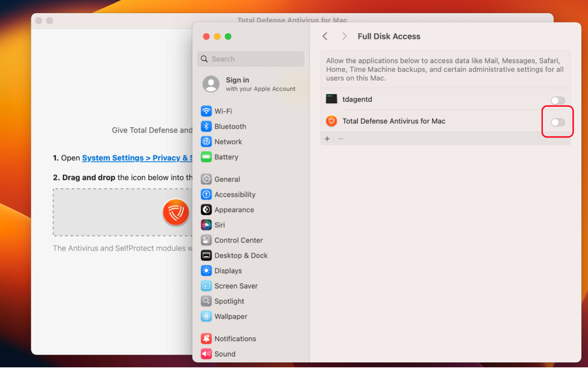
Task: Click the Apple Account avatar icon
Action: click(x=211, y=84)
